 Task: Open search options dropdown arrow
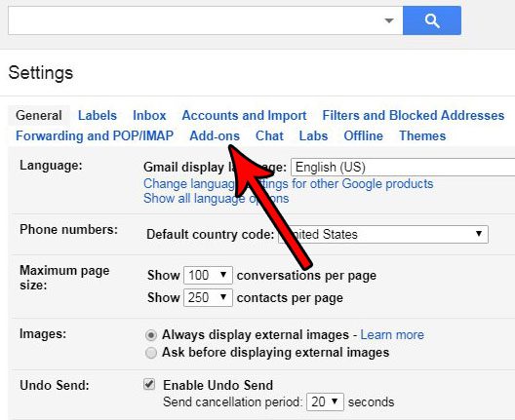tap(389, 20)
